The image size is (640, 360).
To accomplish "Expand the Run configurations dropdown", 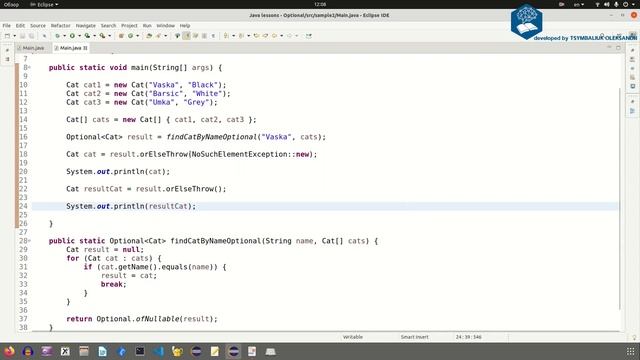I will (x=79, y=36).
